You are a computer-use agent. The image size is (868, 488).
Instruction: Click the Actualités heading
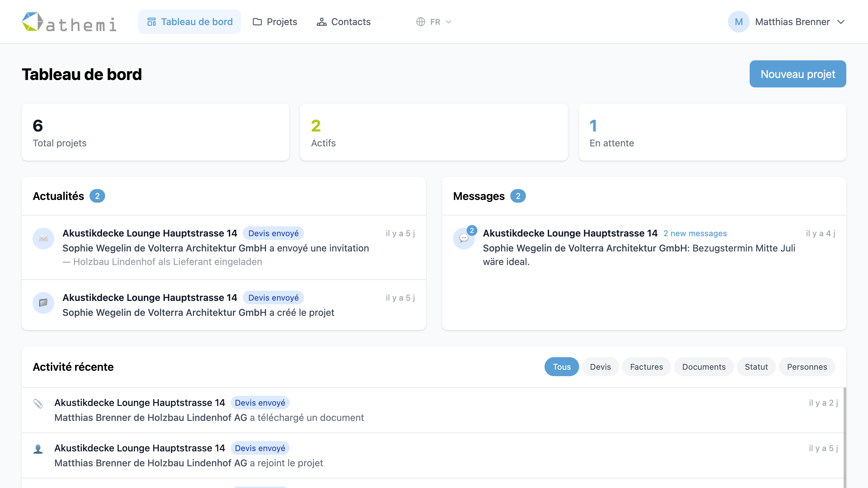click(58, 196)
